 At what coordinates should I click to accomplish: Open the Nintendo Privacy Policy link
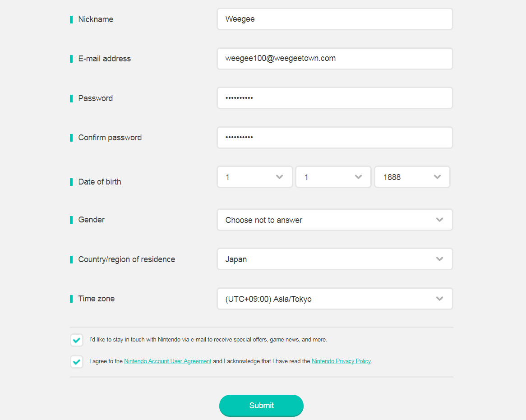(341, 361)
